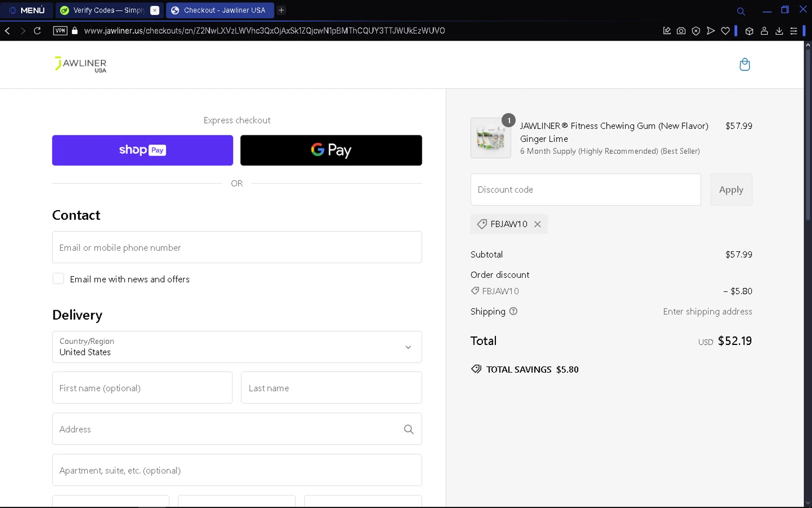The height and width of the screenshot is (508, 812).
Task: Click the search tabs magnifier icon
Action: (x=741, y=11)
